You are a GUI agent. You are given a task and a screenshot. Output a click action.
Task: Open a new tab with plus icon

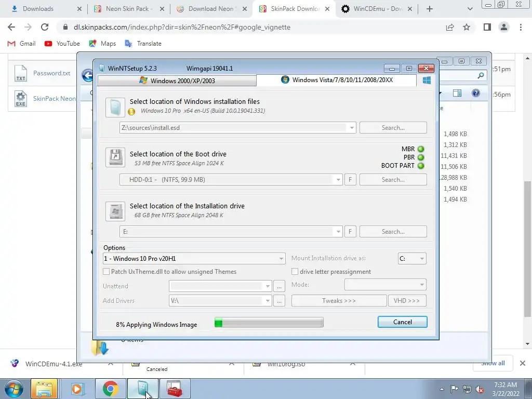pyautogui.click(x=430, y=9)
